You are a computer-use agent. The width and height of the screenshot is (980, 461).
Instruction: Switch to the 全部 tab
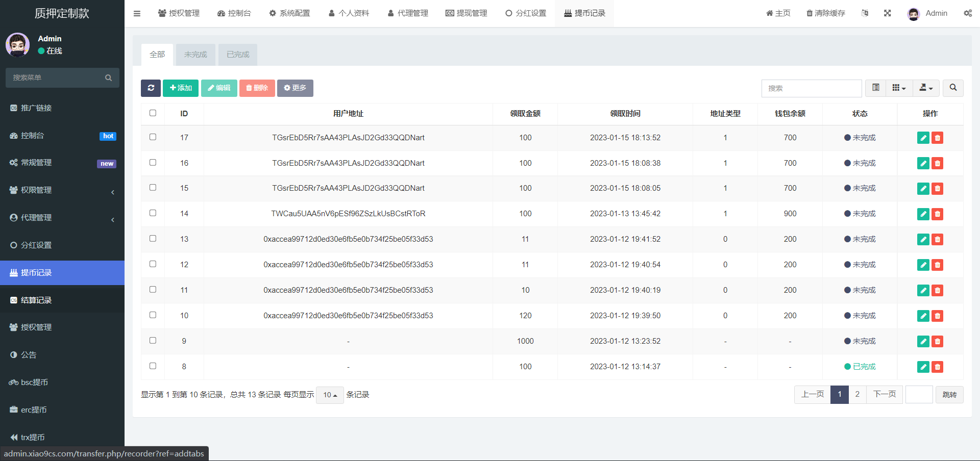[x=157, y=55]
